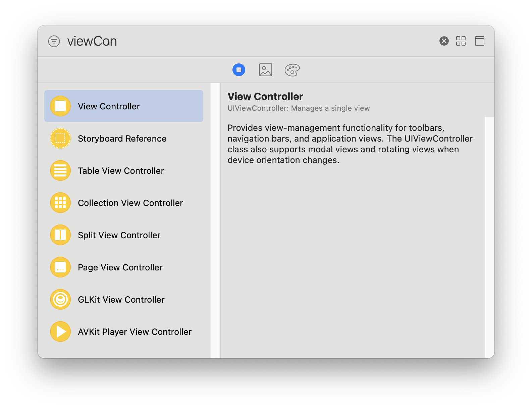
Task: Choose Page View Controller
Action: 124,267
